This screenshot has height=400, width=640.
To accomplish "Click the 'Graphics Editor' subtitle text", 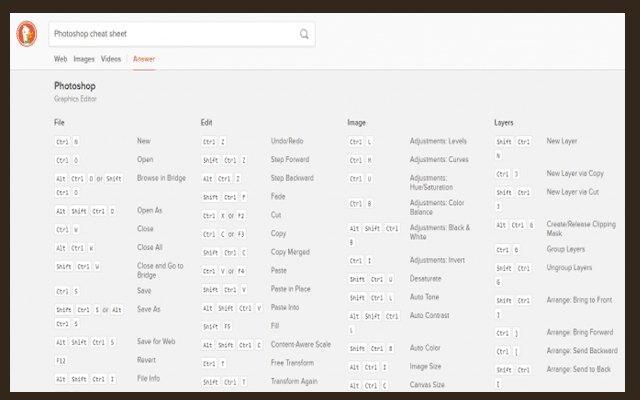I will [75, 99].
